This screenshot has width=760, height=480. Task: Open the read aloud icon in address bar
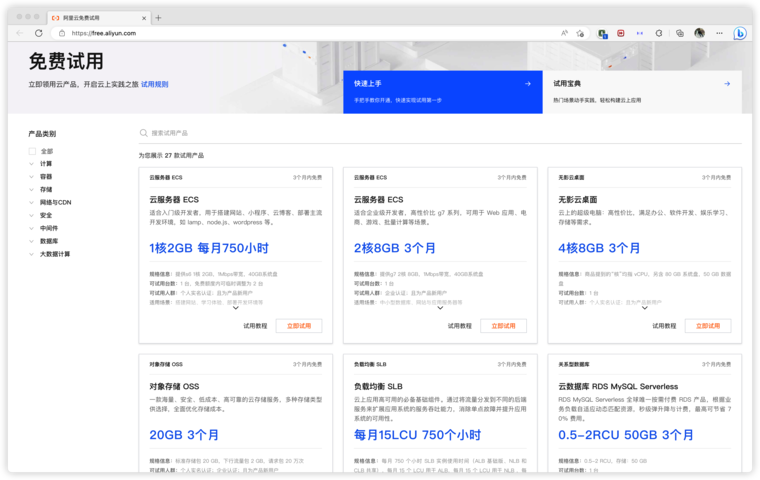click(x=564, y=33)
